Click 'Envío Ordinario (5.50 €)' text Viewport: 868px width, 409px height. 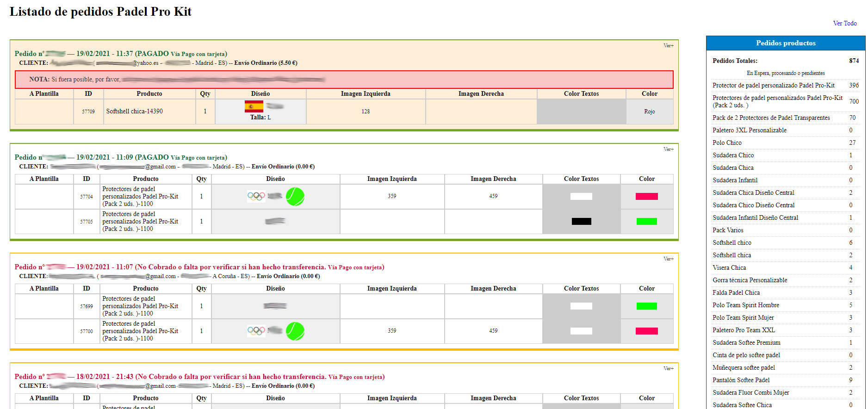[x=266, y=63]
